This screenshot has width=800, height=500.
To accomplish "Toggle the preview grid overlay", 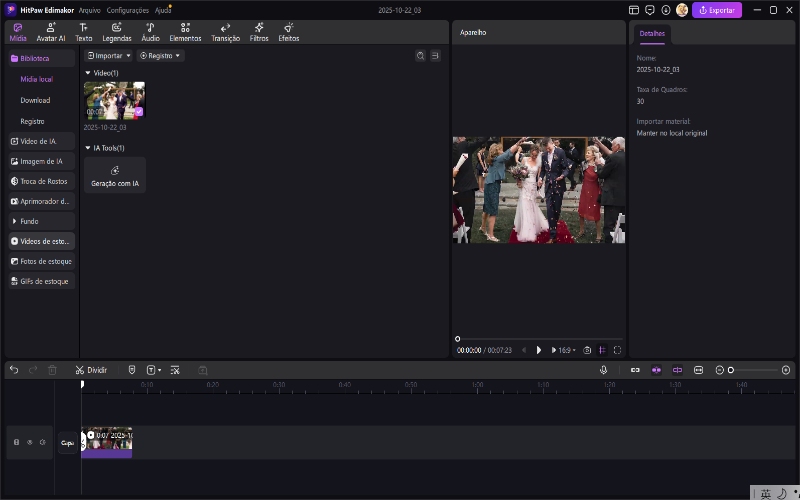I will (x=602, y=350).
